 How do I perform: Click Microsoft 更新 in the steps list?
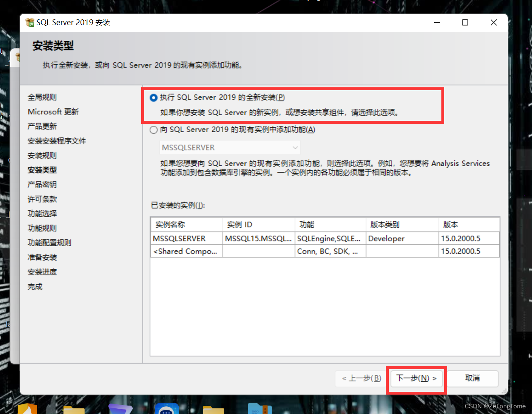53,112
